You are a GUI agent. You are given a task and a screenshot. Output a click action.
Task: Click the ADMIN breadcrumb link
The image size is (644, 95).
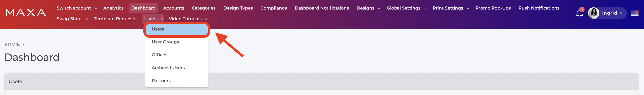[12, 45]
